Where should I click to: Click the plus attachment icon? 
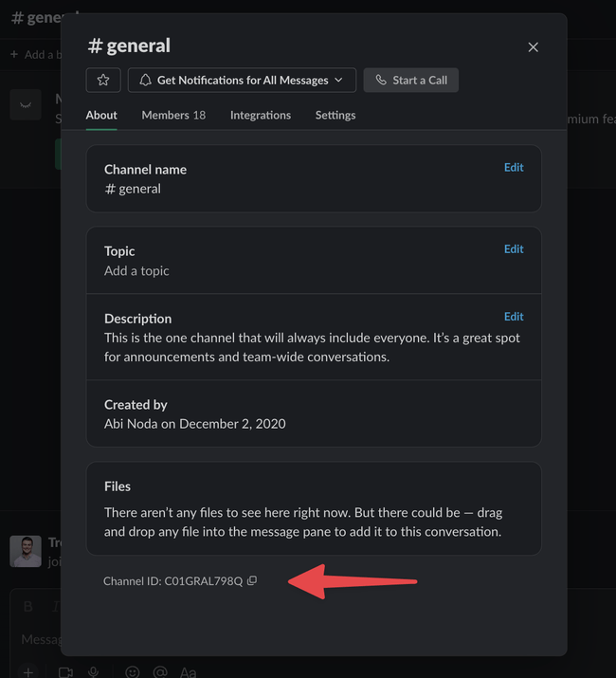point(27,671)
